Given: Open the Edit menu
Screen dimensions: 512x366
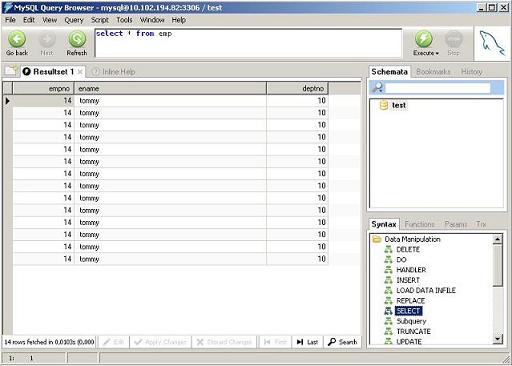Looking at the screenshot, I should coord(29,20).
